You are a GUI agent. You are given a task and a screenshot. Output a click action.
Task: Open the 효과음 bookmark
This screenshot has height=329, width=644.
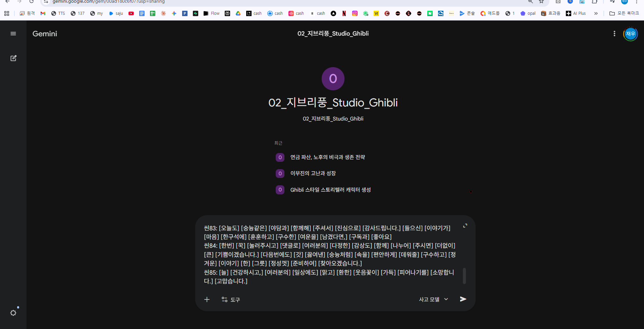551,13
